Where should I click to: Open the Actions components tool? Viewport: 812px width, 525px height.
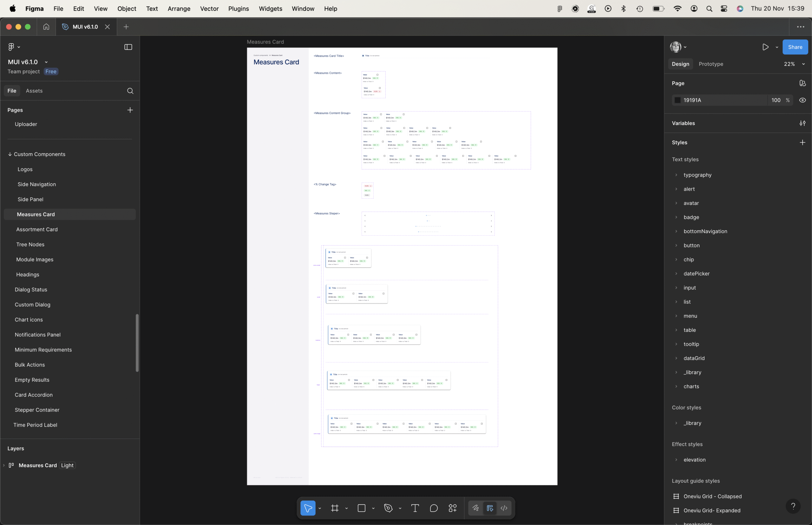click(x=453, y=508)
